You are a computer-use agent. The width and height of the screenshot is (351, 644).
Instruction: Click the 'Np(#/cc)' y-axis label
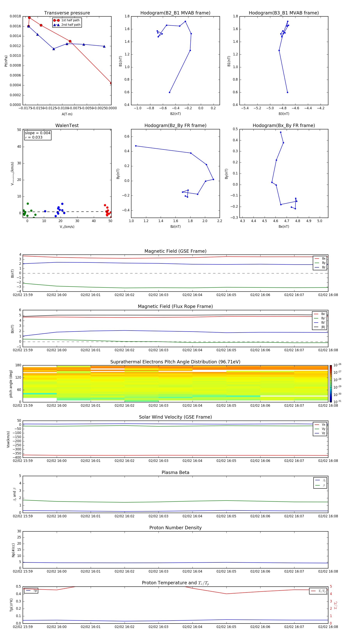point(13,550)
